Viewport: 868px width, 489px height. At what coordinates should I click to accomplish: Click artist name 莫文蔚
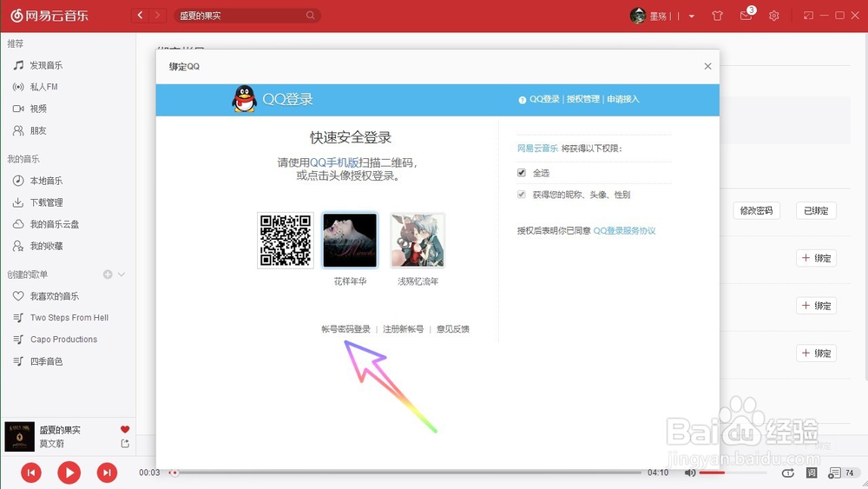coord(51,444)
